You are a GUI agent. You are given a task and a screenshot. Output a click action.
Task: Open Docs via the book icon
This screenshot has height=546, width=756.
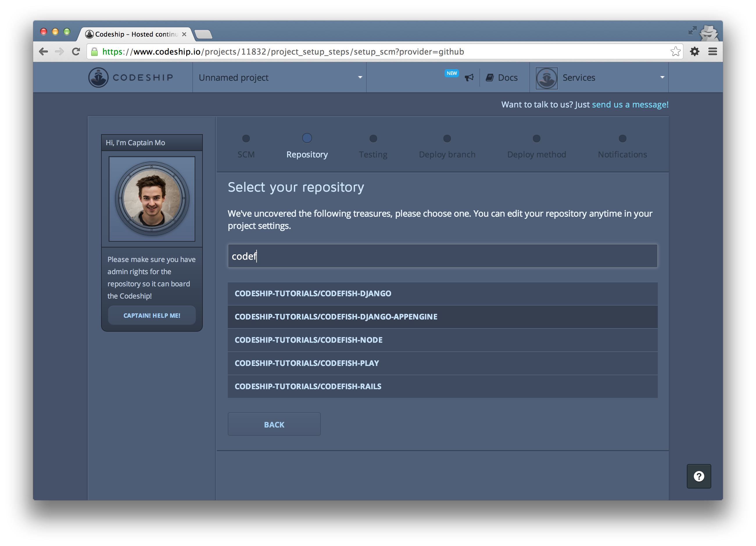point(490,78)
